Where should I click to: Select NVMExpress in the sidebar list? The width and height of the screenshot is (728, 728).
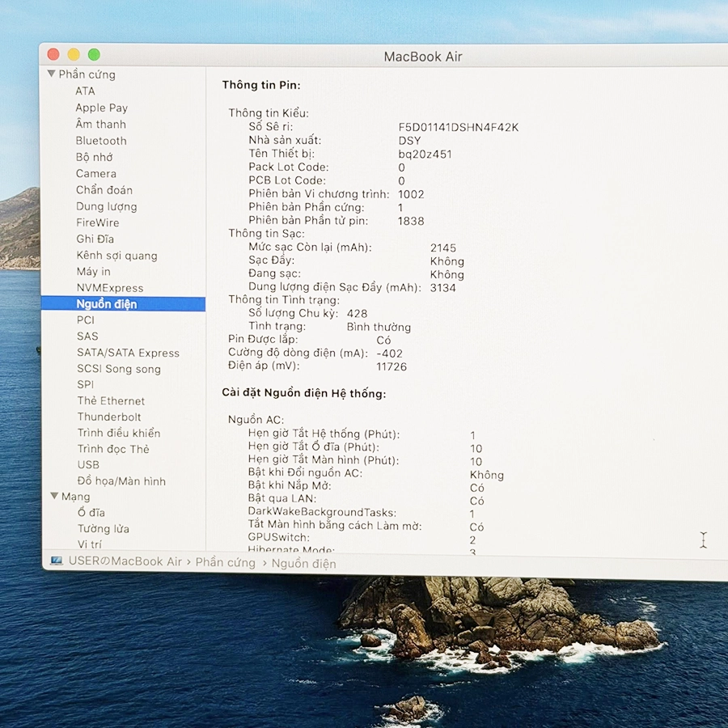[109, 288]
